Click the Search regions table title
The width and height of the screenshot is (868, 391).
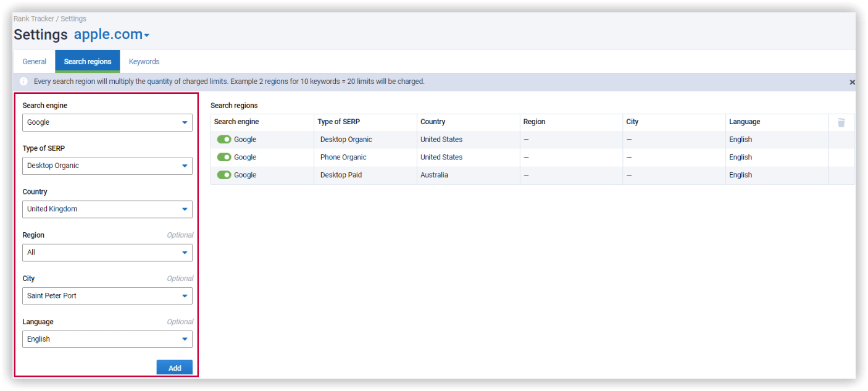point(234,106)
